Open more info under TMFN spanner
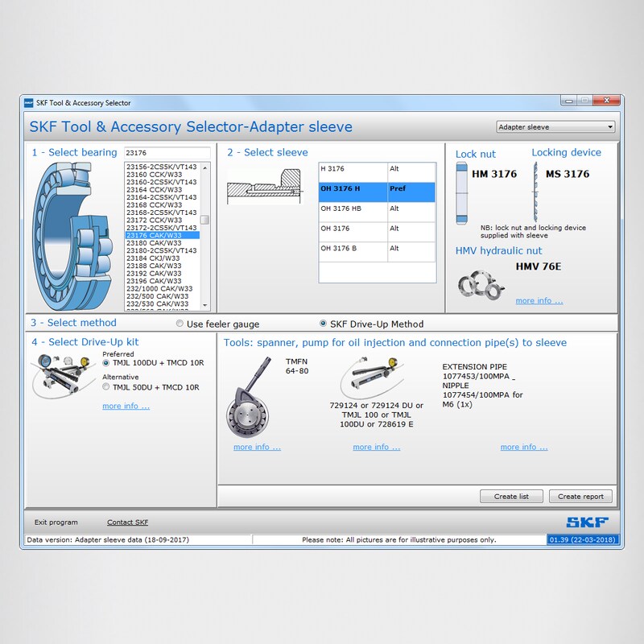The height and width of the screenshot is (644, 644). 257,447
